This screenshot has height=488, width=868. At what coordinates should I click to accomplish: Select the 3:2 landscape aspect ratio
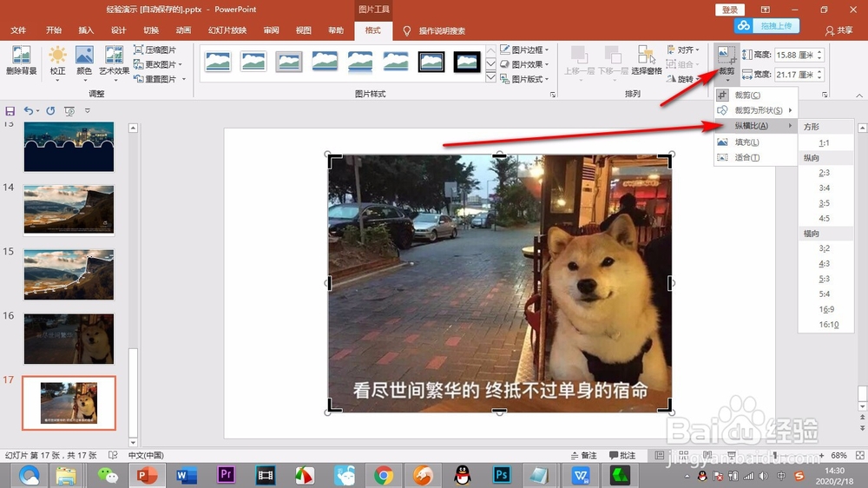[825, 248]
